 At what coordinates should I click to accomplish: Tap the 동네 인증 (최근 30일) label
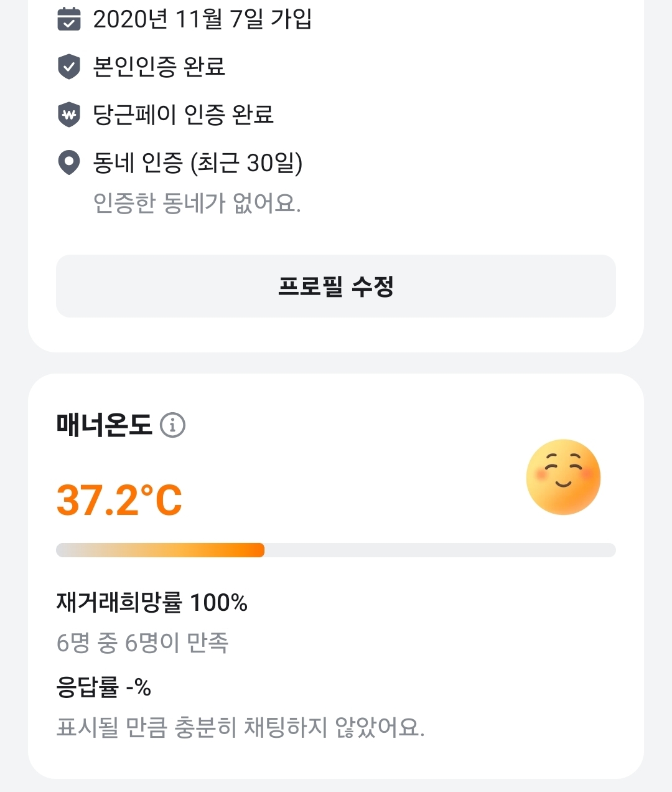tap(197, 163)
